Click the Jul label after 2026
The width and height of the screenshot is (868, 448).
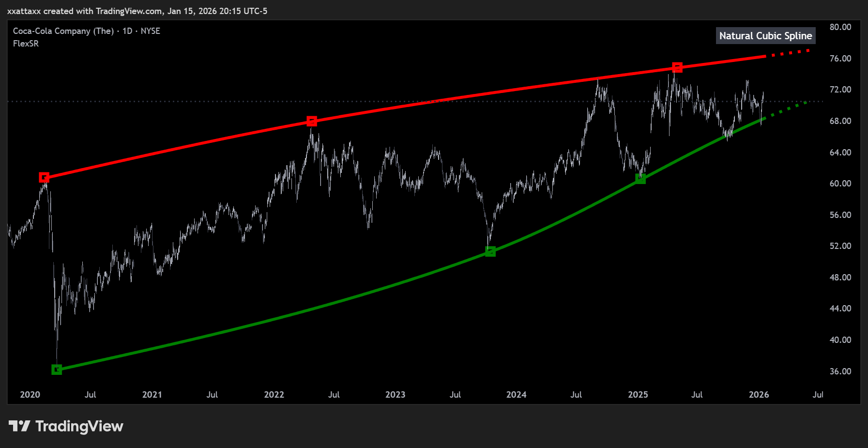818,395
